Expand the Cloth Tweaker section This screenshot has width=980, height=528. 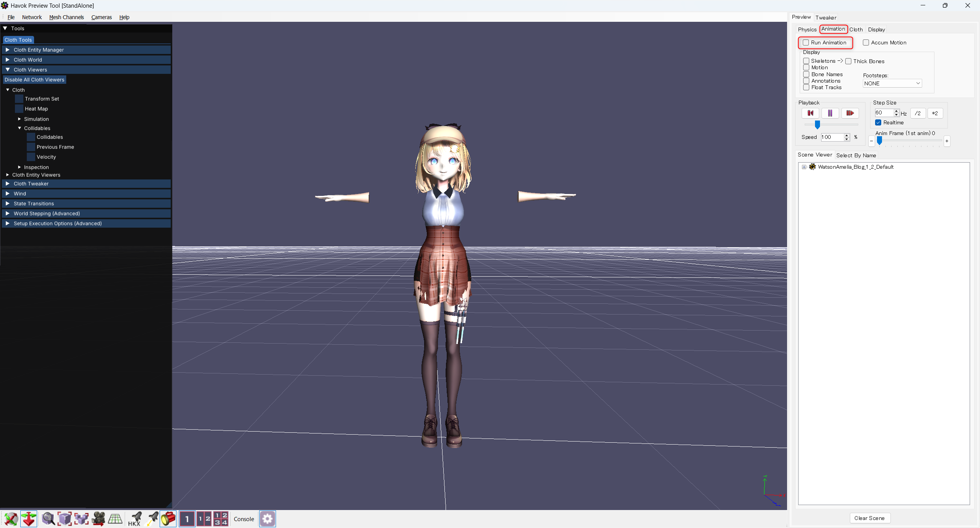click(x=87, y=184)
